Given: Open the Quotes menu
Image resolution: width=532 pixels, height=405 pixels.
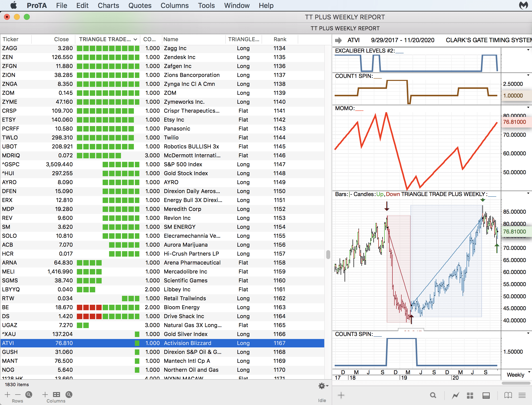Looking at the screenshot, I should (x=140, y=5).
